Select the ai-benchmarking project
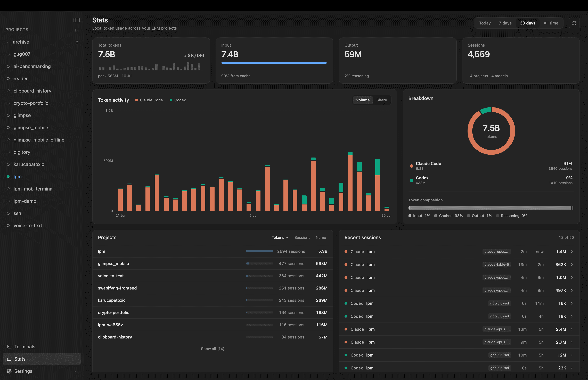The width and height of the screenshot is (588, 380). [x=42, y=66]
